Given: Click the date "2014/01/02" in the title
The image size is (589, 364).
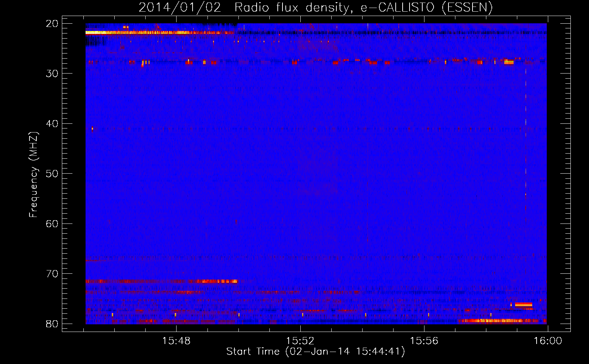Looking at the screenshot, I should [x=180, y=7].
